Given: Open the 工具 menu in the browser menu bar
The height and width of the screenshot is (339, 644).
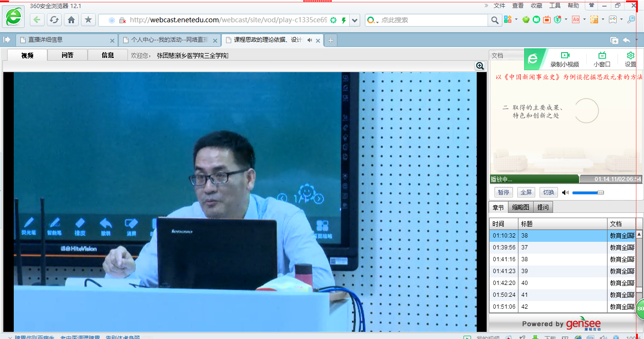Looking at the screenshot, I should click(x=555, y=6).
